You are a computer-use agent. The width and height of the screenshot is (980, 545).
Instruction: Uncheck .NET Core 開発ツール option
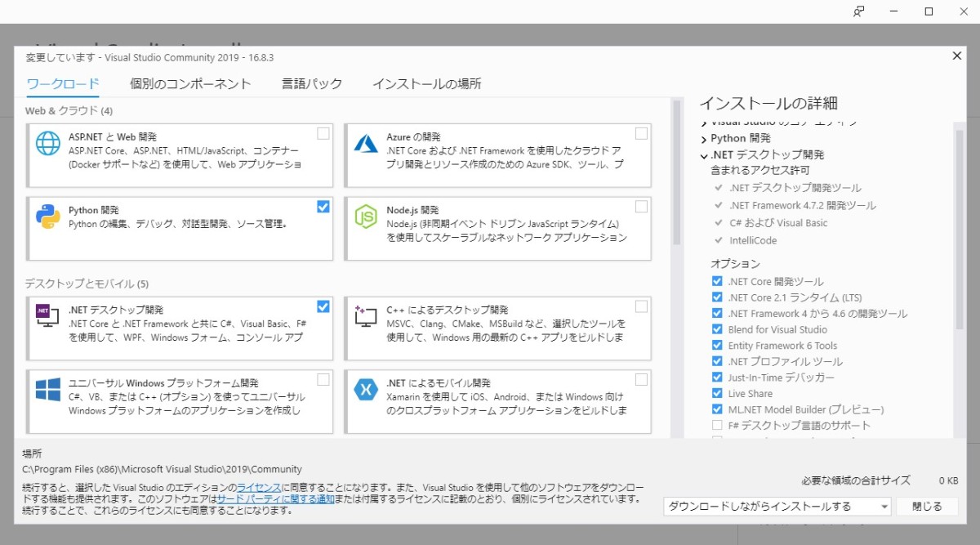click(x=717, y=282)
